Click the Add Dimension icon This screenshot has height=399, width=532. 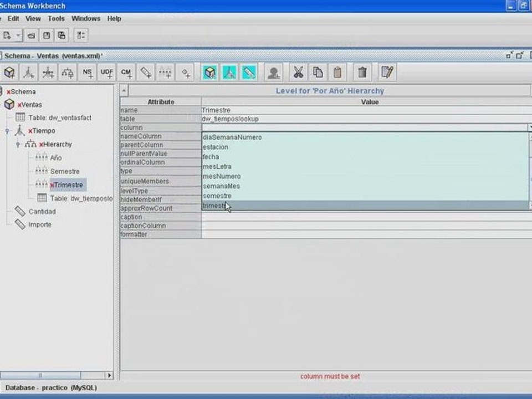click(x=28, y=72)
